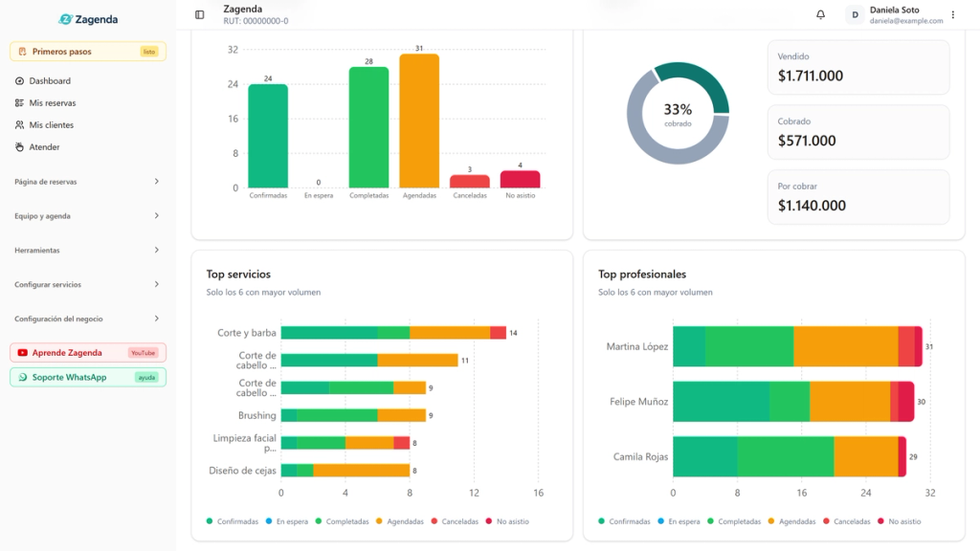Toggle Canceladas in Top profesionales legend

point(847,521)
